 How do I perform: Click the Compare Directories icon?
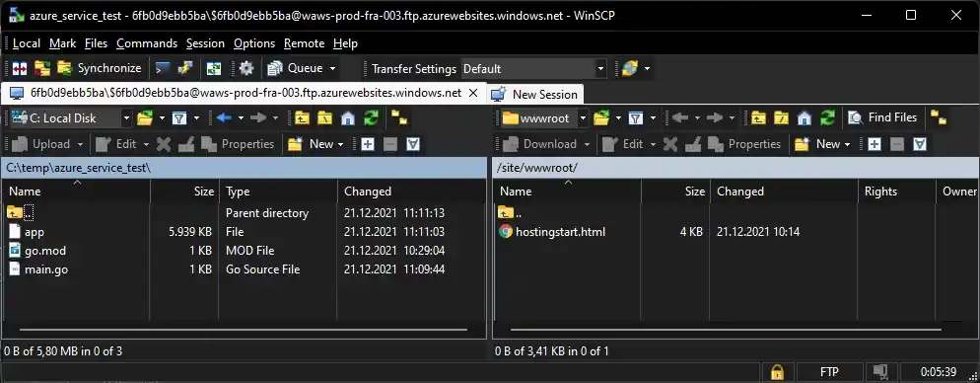pos(20,68)
